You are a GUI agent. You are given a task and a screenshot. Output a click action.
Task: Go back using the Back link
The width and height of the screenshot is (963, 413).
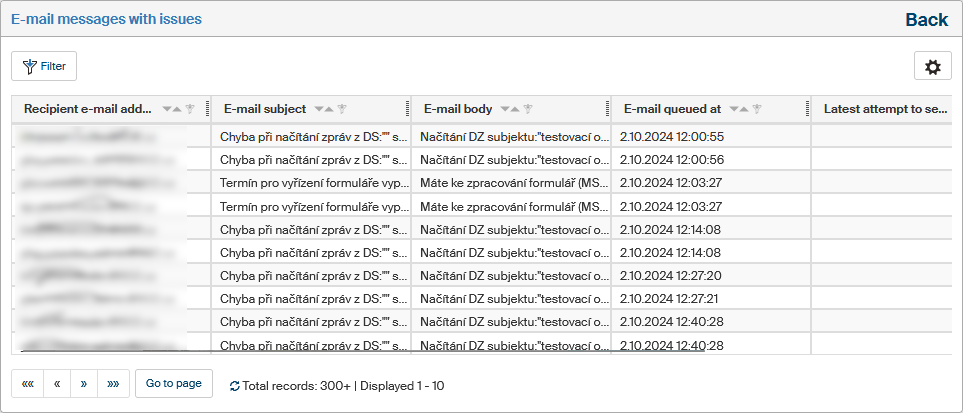926,20
